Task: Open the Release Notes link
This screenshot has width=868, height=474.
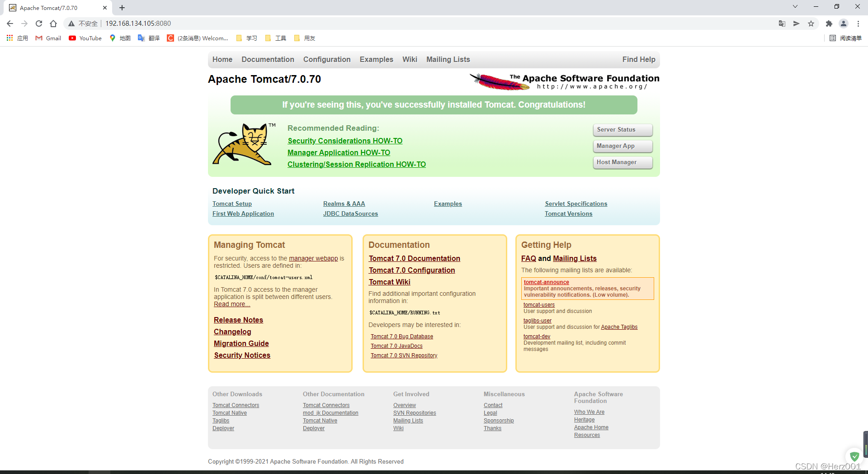Action: 238,320
